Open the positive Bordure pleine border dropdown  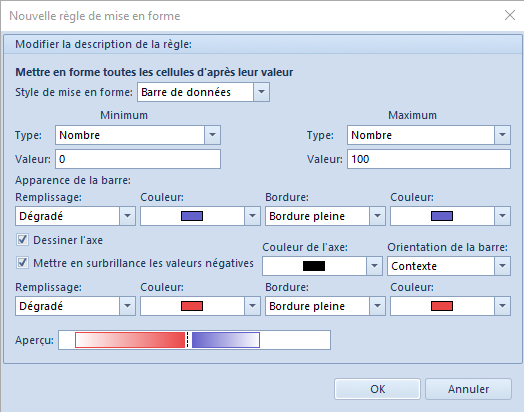pyautogui.click(x=325, y=216)
